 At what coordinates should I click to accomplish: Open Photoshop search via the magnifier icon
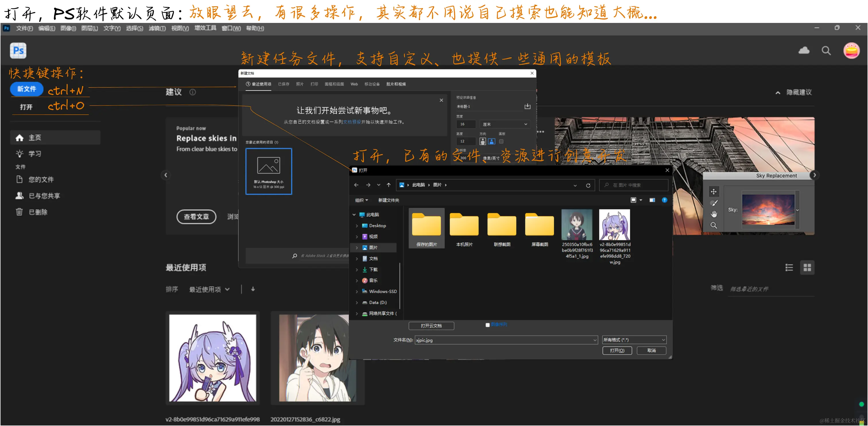click(x=826, y=51)
